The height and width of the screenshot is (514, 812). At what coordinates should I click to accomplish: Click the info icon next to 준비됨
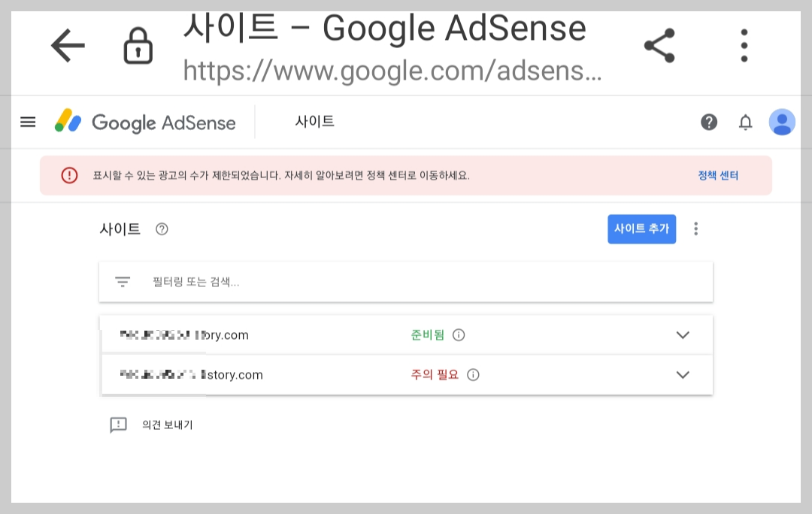tap(459, 335)
